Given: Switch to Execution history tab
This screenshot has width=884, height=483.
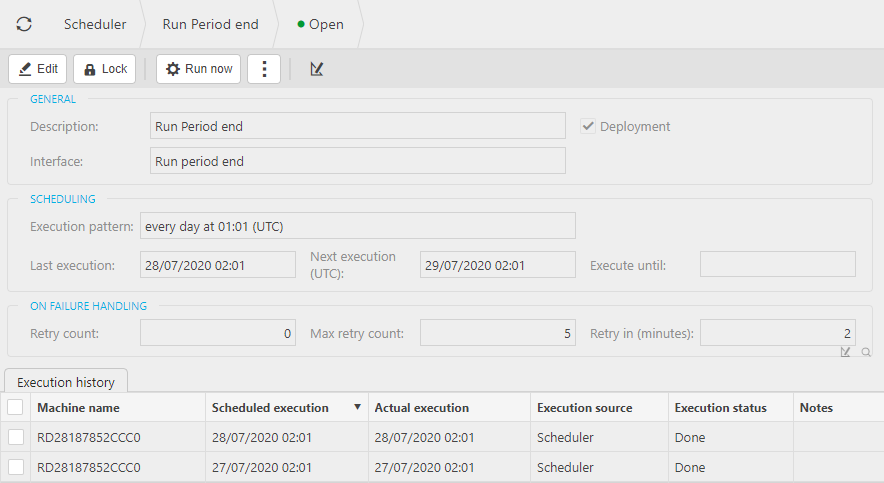Looking at the screenshot, I should [66, 382].
